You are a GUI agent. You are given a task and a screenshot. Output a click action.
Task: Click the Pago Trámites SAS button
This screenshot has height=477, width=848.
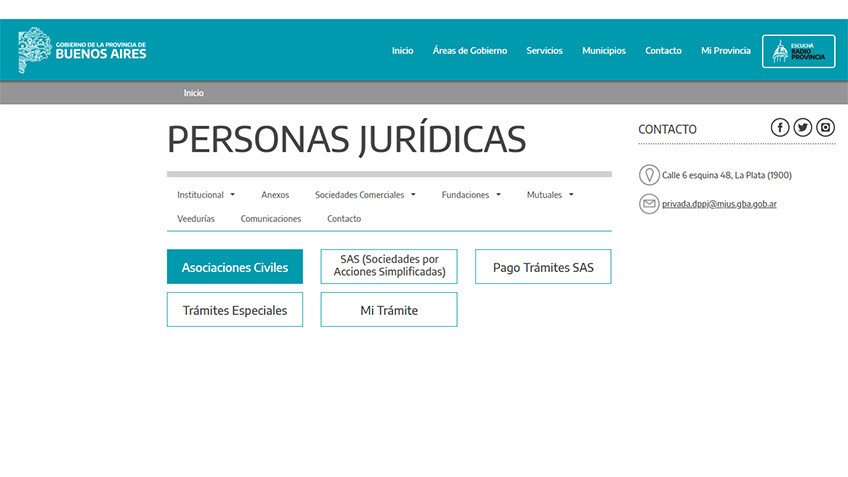(543, 267)
